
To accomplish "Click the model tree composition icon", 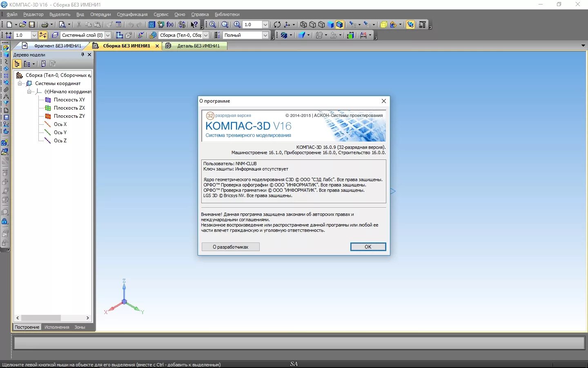I will pos(27,64).
